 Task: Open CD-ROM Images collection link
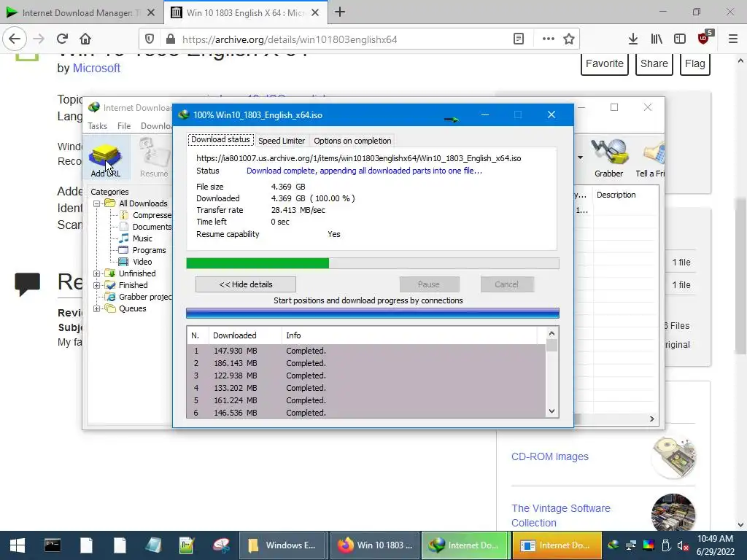[550, 456]
